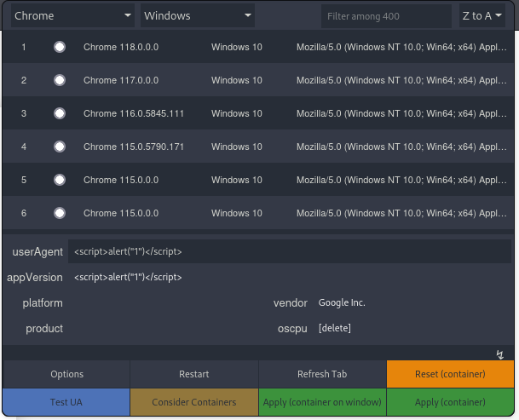Click the Restart button

click(194, 374)
